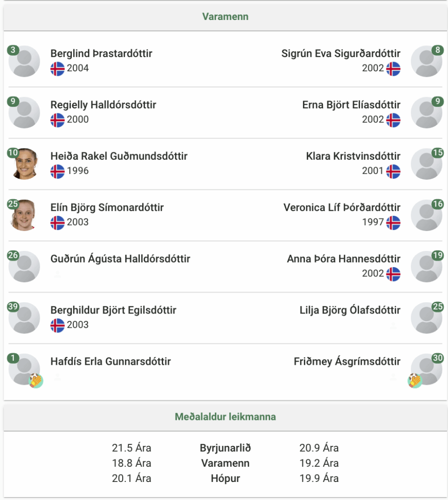
Task: Click Elín Björg Símonardóttir's player photo
Action: pos(24,215)
